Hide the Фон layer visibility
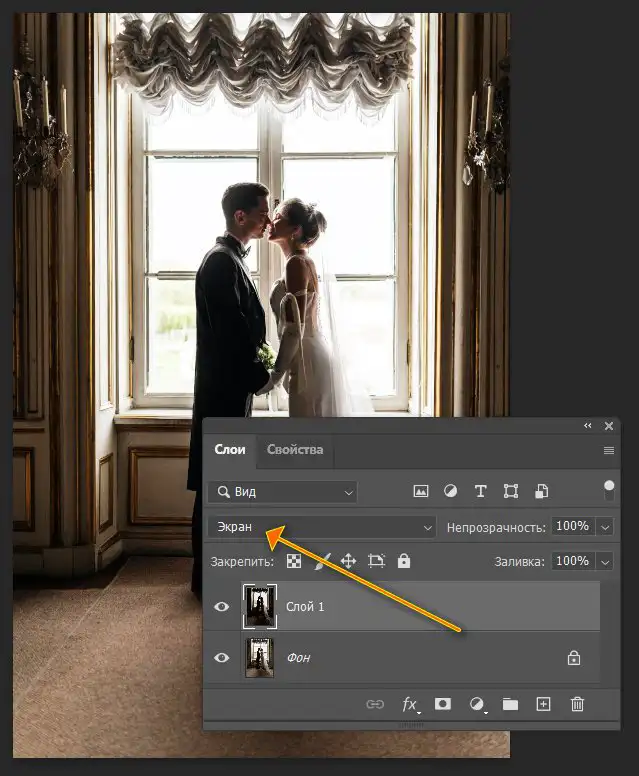Viewport: 639px width, 776px height. [x=221, y=658]
